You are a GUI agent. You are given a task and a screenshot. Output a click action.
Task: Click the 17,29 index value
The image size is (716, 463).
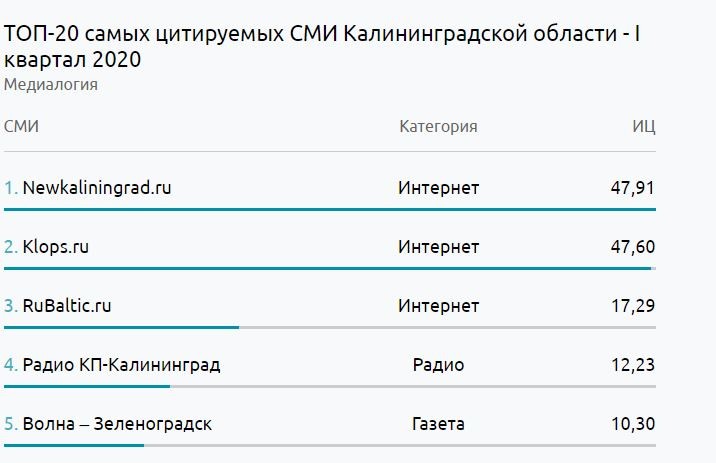point(632,306)
